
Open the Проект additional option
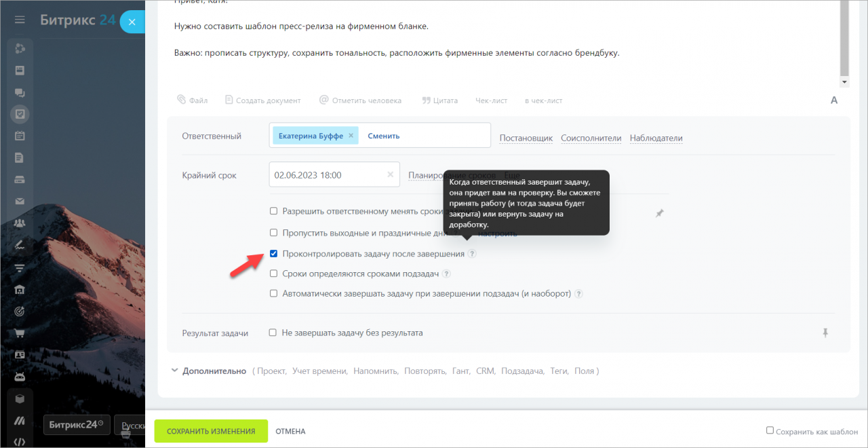pyautogui.click(x=271, y=371)
